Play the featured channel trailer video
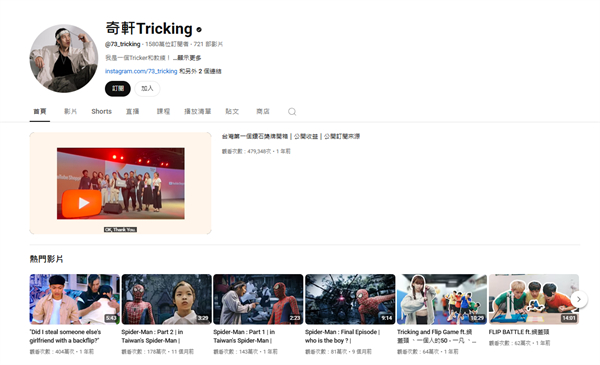This screenshot has width=600, height=365. point(121,183)
